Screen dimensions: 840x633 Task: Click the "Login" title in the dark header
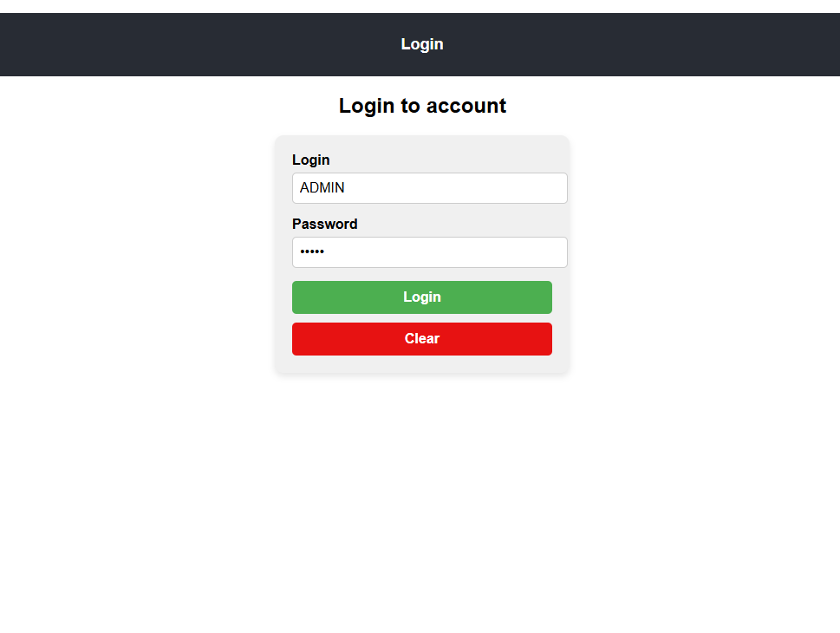coord(422,44)
